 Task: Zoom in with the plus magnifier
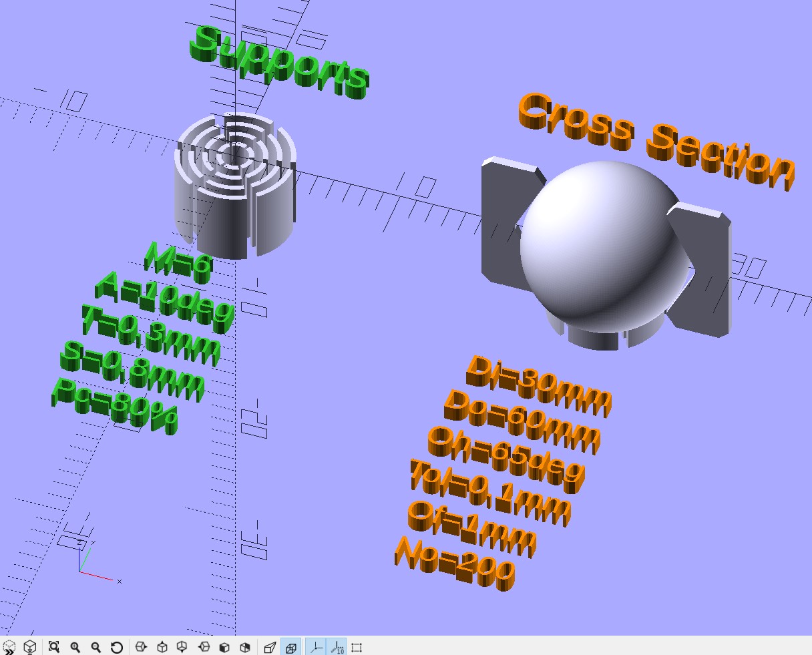point(75,647)
